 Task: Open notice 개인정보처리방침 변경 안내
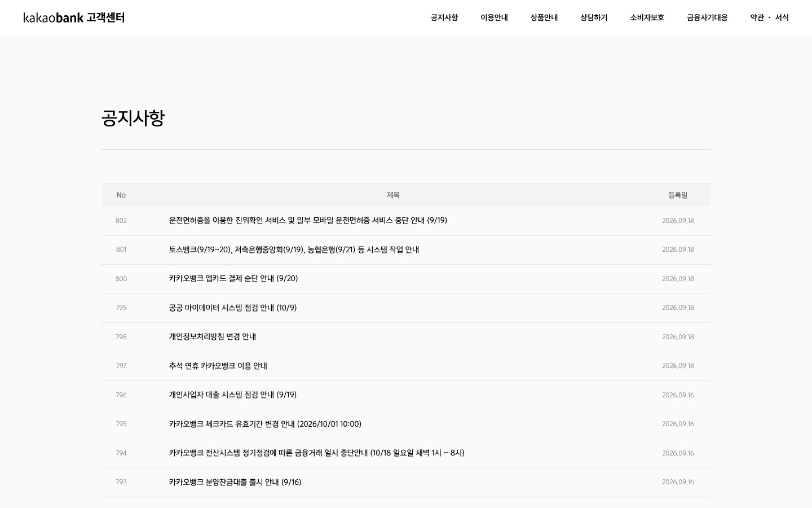click(213, 337)
